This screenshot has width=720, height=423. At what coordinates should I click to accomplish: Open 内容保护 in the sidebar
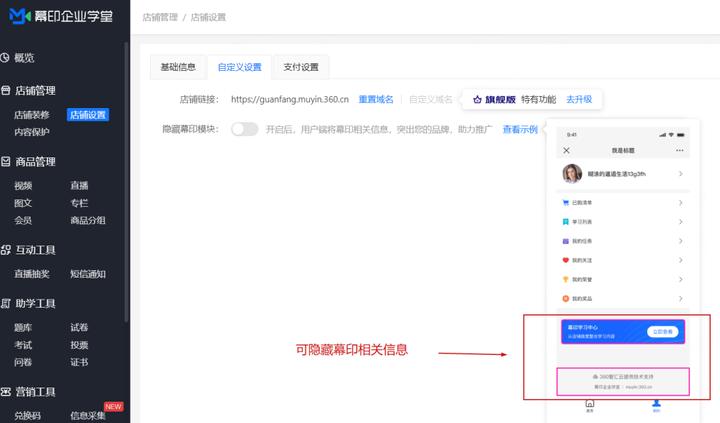(x=32, y=132)
